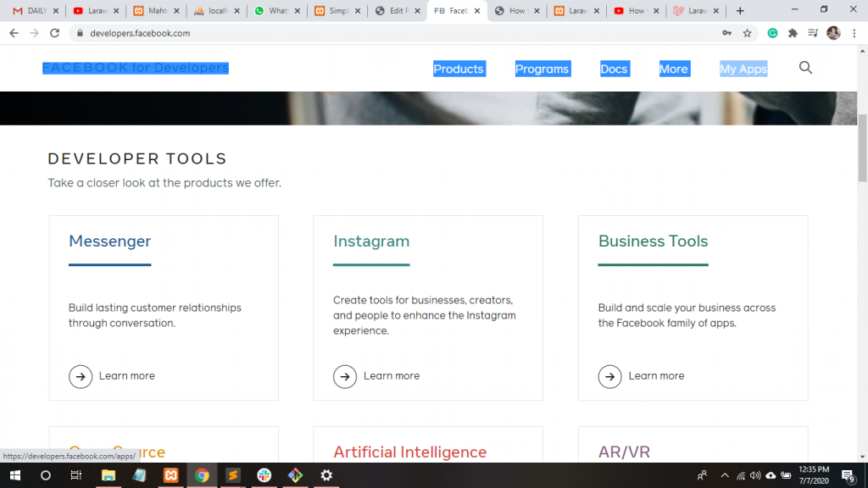The image size is (868, 488).
Task: Open the media control playlist icon
Action: [813, 33]
